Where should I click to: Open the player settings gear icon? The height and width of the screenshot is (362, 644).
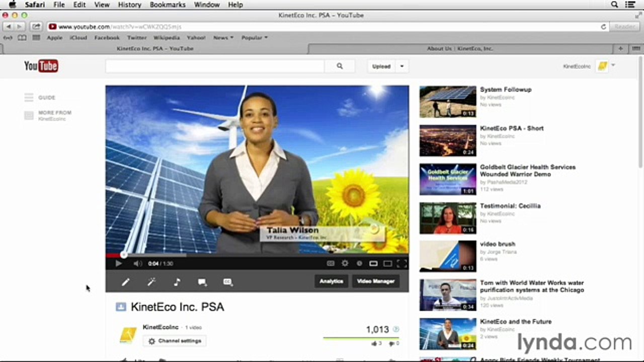click(x=345, y=263)
